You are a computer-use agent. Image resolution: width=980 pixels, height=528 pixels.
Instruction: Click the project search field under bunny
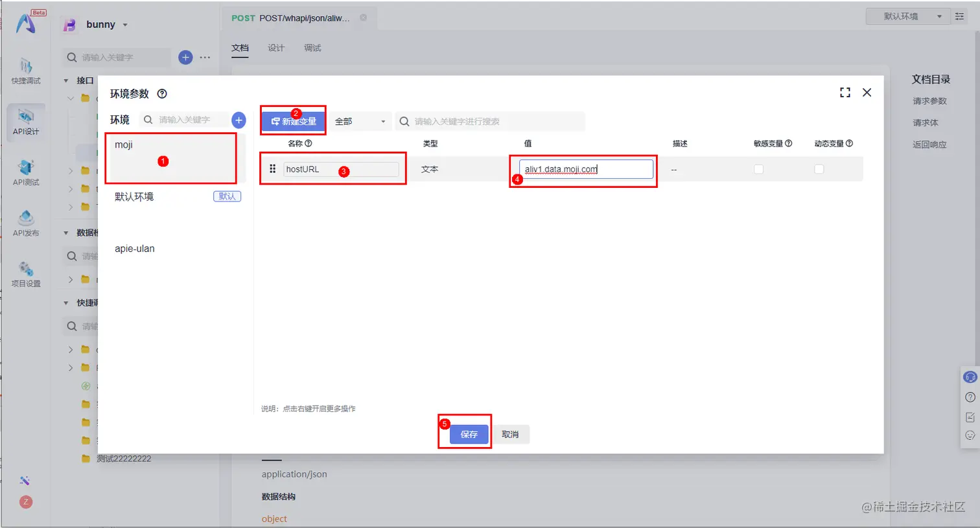117,58
